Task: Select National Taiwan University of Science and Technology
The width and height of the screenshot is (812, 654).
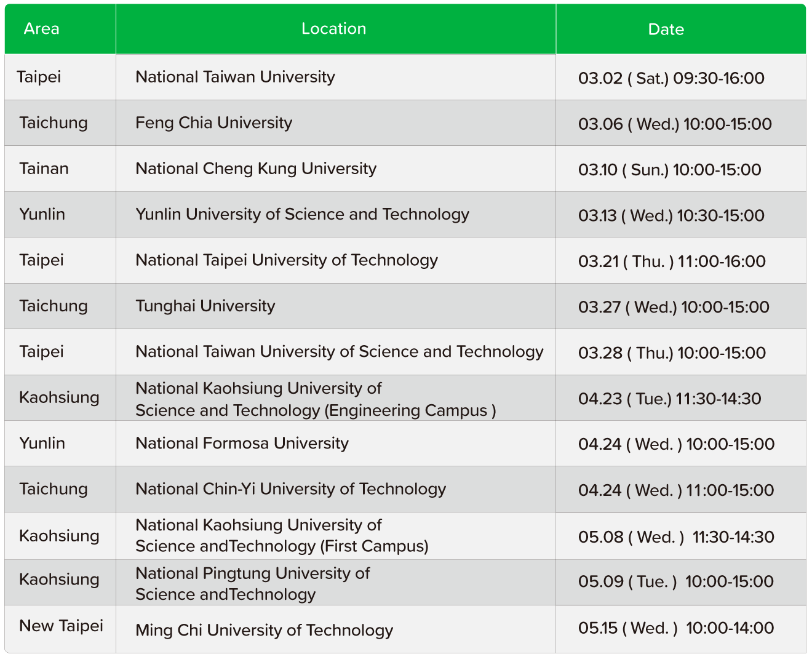Action: coord(340,351)
